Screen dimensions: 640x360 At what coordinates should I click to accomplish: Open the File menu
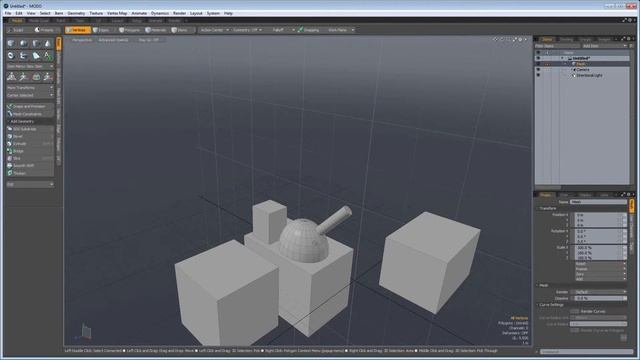point(8,13)
